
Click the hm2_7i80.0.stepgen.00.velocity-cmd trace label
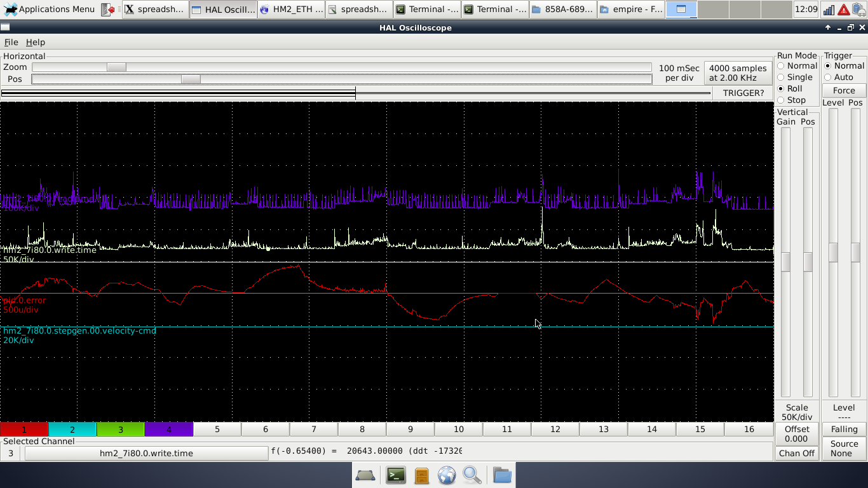[79, 330]
